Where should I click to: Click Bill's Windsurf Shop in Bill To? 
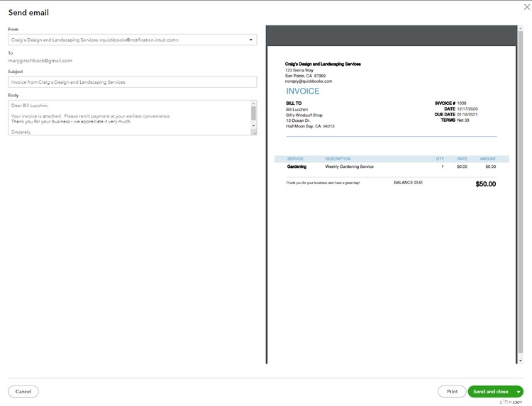[304, 115]
